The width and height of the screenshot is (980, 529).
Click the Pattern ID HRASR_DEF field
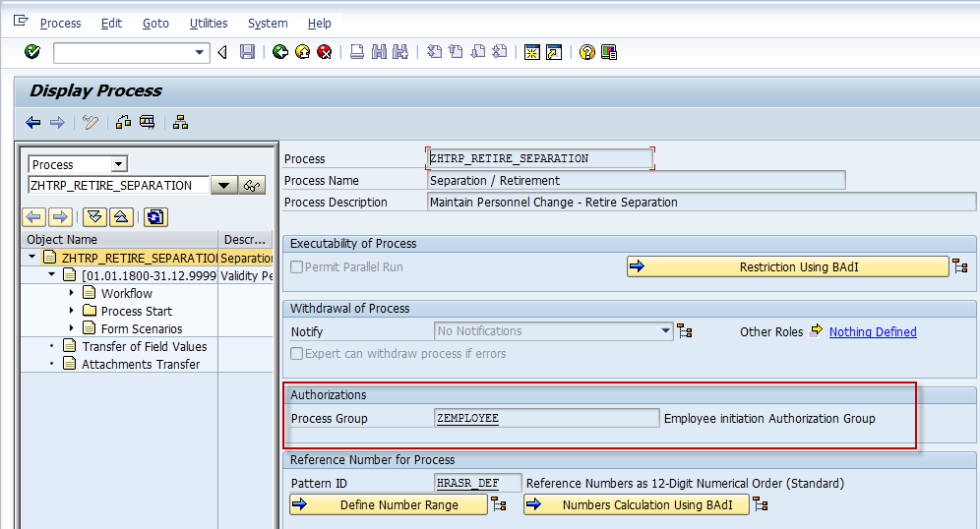[x=478, y=483]
